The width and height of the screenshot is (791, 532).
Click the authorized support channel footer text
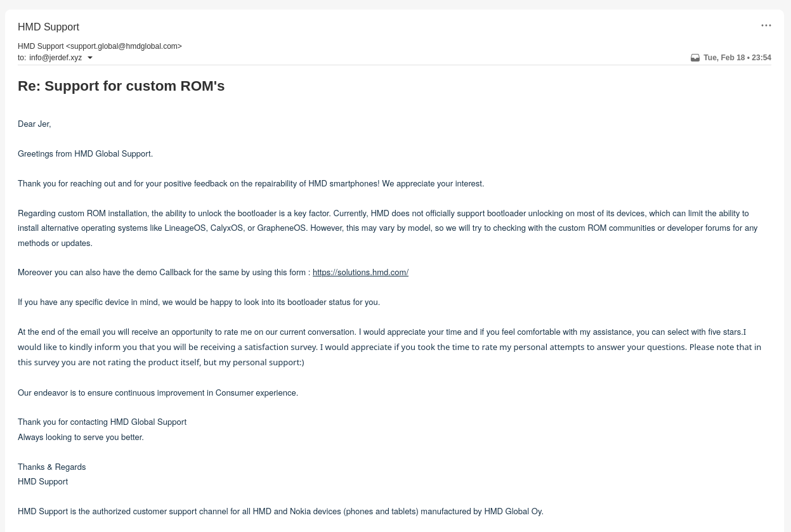(x=280, y=512)
